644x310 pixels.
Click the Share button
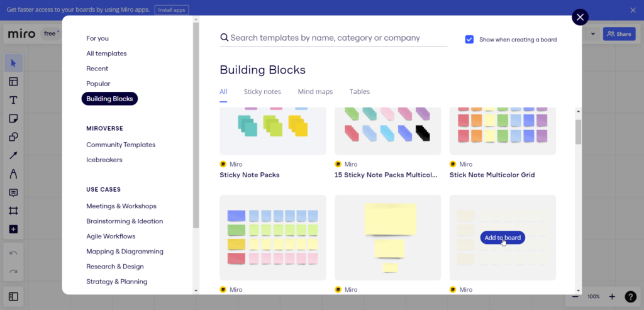click(619, 34)
